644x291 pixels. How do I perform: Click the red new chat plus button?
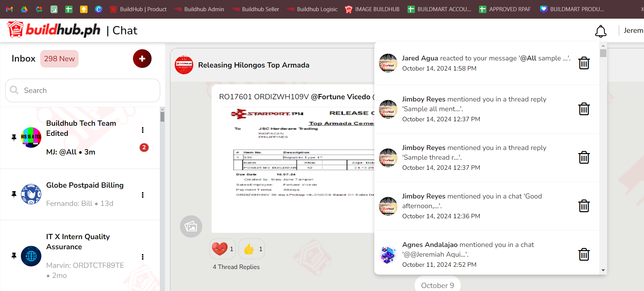142,59
